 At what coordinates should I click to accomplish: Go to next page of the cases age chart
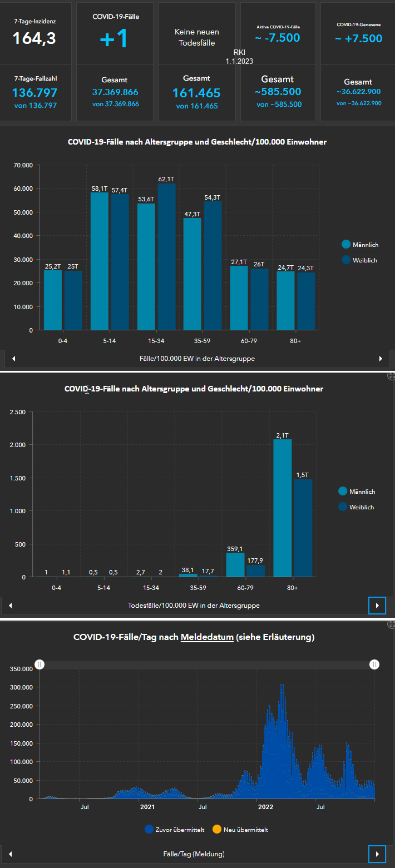coord(381,359)
